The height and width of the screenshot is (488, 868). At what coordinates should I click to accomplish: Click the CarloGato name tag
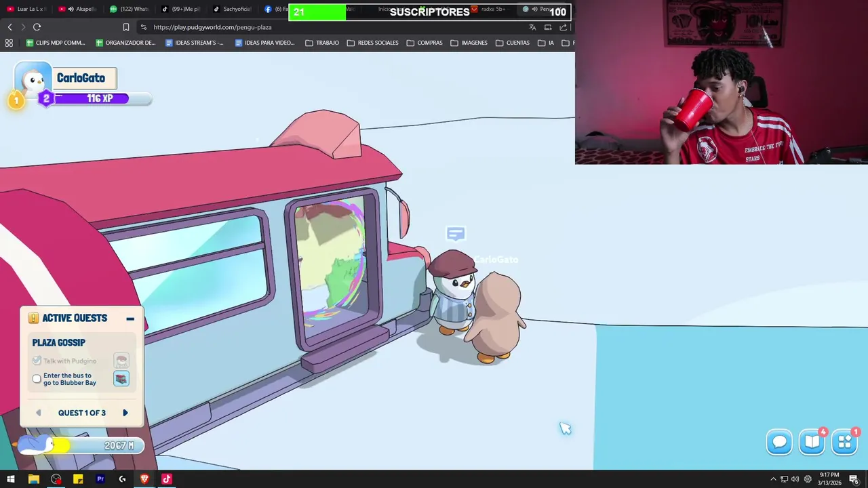click(x=83, y=78)
